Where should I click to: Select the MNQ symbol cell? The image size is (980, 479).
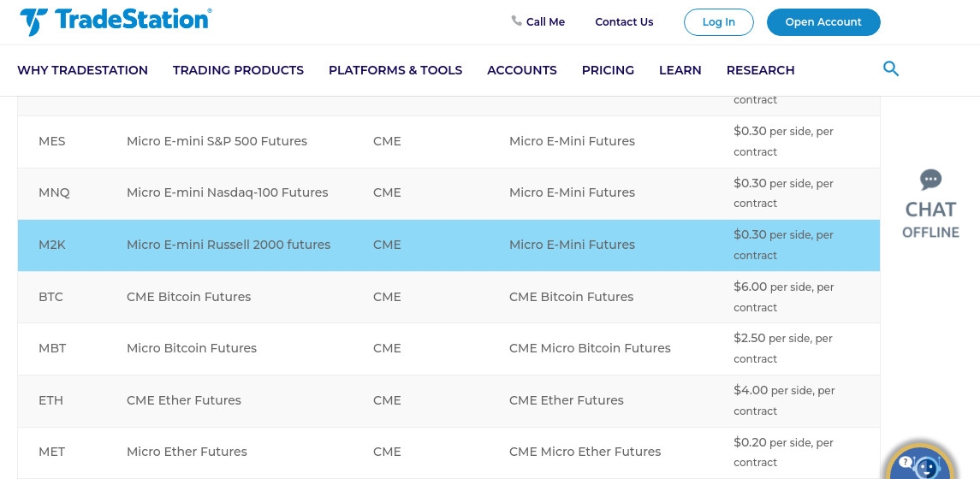(x=55, y=192)
